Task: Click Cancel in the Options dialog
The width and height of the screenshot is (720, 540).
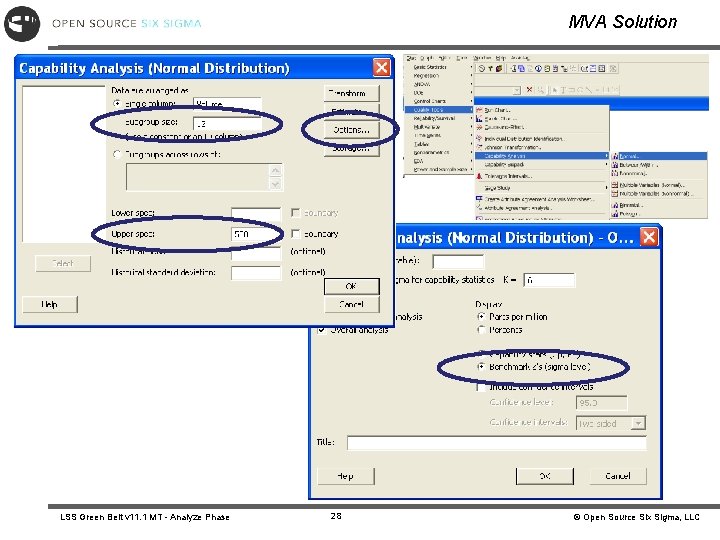Action: [x=618, y=476]
